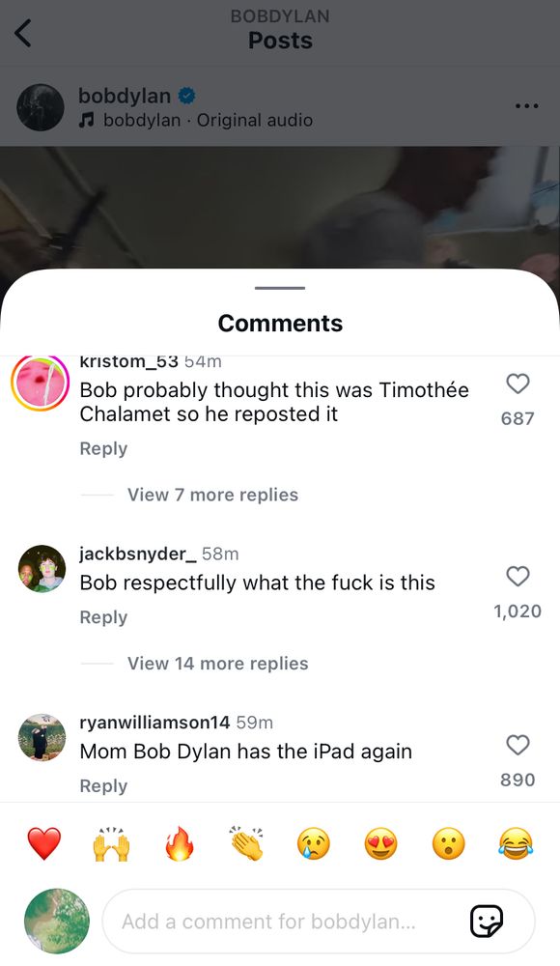Grab the comments sheet drag handle
Viewport: 560px width, 966px height.
pos(280,288)
